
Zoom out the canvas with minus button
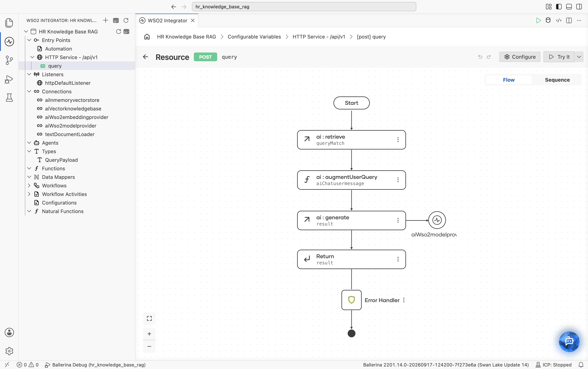click(149, 346)
